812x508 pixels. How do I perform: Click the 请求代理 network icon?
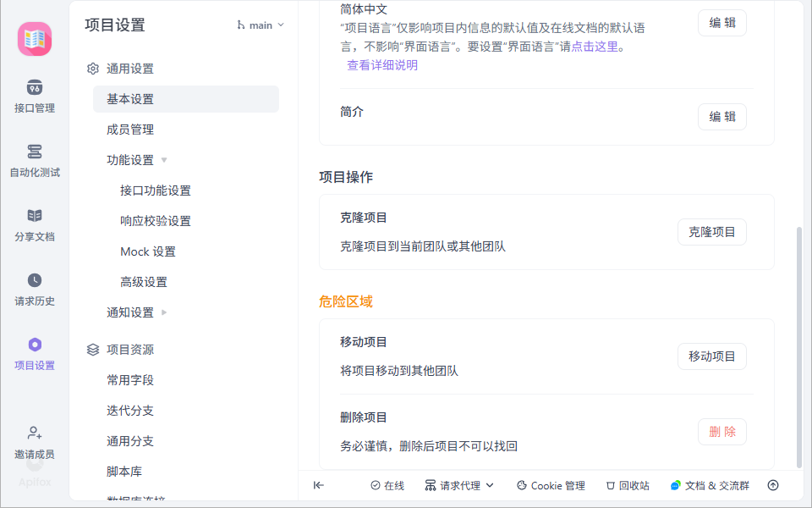point(431,486)
